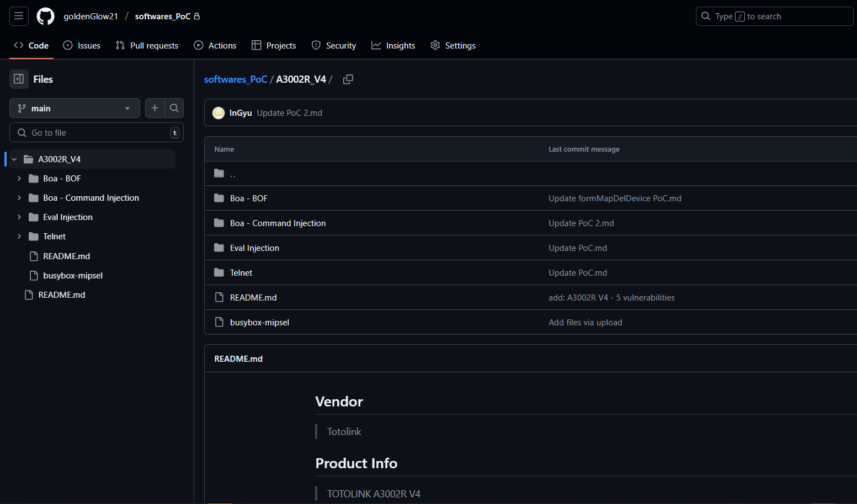Open Telnet row commit Update PoC.md
This screenshot has width=857, height=504.
(578, 273)
